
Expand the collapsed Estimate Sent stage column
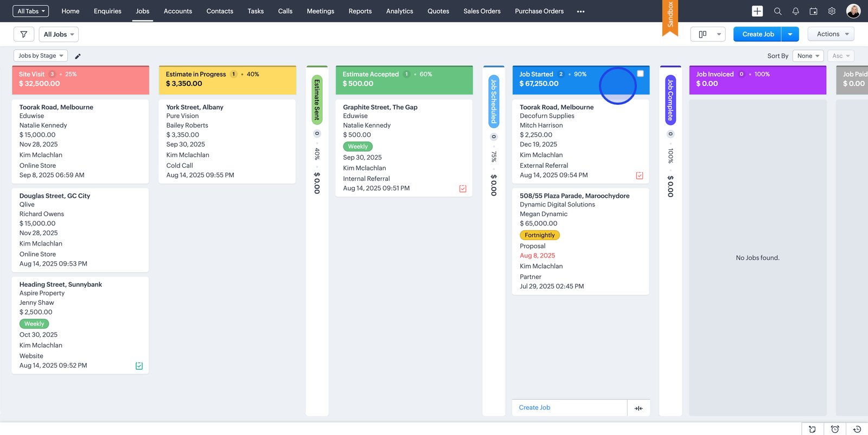click(x=317, y=99)
